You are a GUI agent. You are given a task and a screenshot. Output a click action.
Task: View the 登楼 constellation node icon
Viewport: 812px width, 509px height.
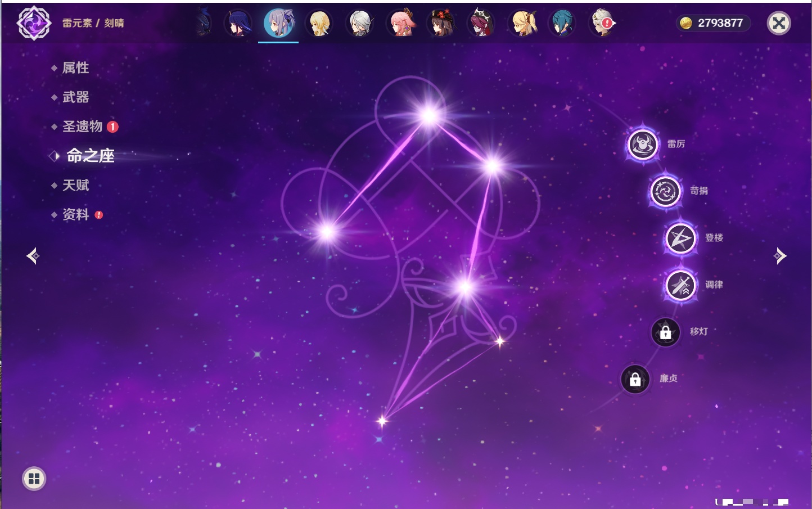[681, 238]
